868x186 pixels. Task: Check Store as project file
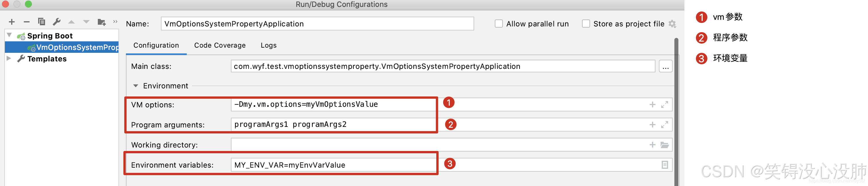click(x=586, y=24)
